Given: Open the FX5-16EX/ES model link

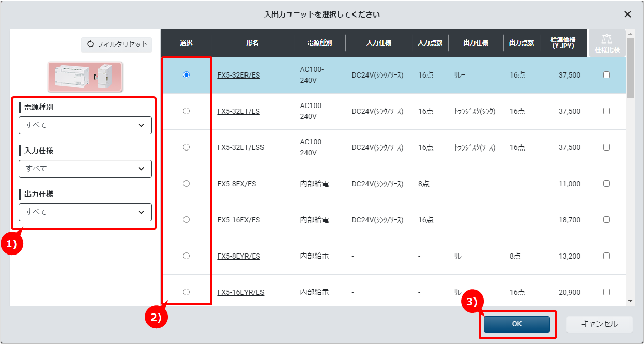Looking at the screenshot, I should [x=239, y=220].
